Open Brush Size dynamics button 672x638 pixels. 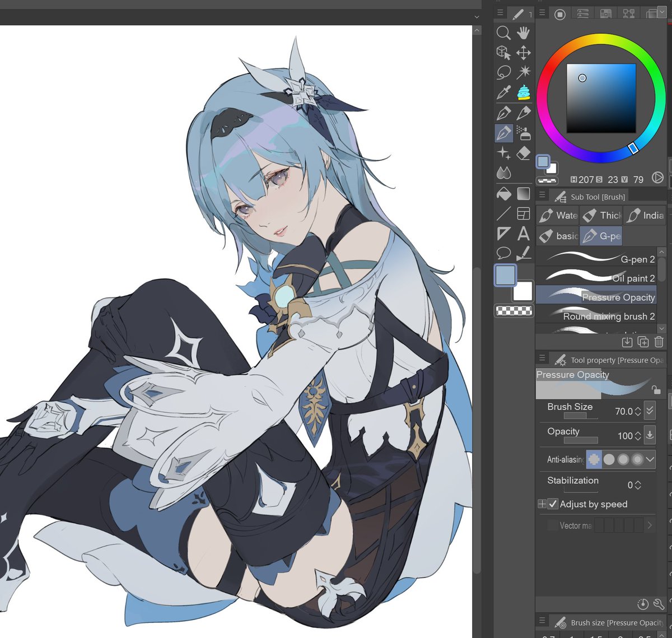(x=650, y=411)
